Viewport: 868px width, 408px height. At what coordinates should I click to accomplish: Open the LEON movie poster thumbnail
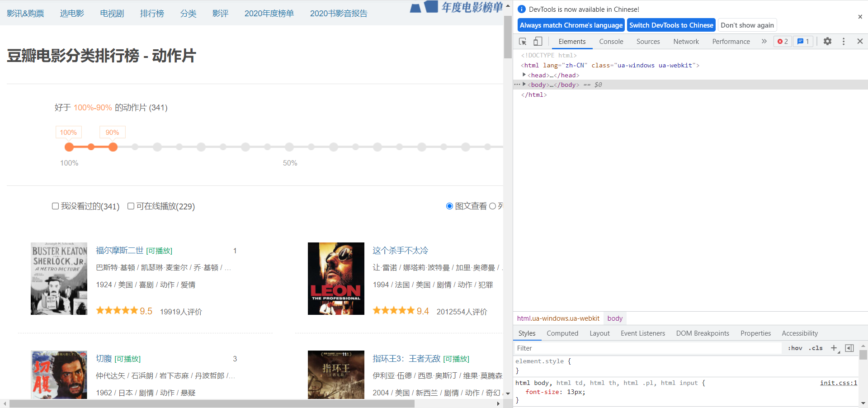point(336,279)
